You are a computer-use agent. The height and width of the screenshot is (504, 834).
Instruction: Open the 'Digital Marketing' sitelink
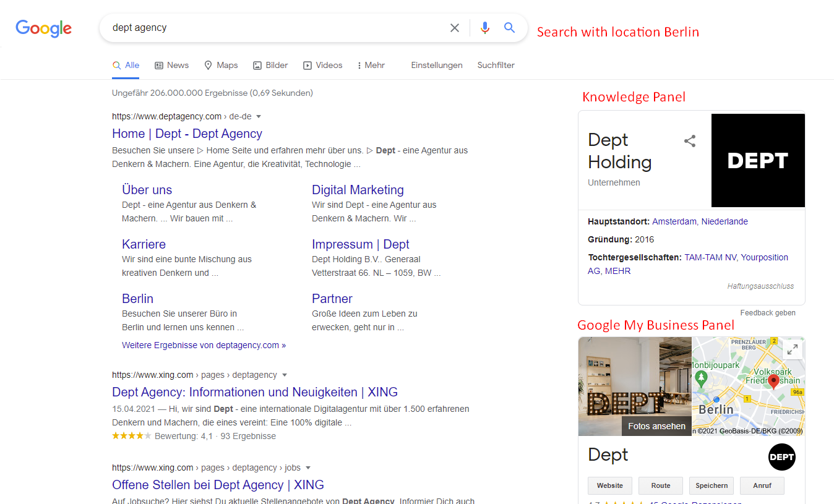pyautogui.click(x=358, y=190)
